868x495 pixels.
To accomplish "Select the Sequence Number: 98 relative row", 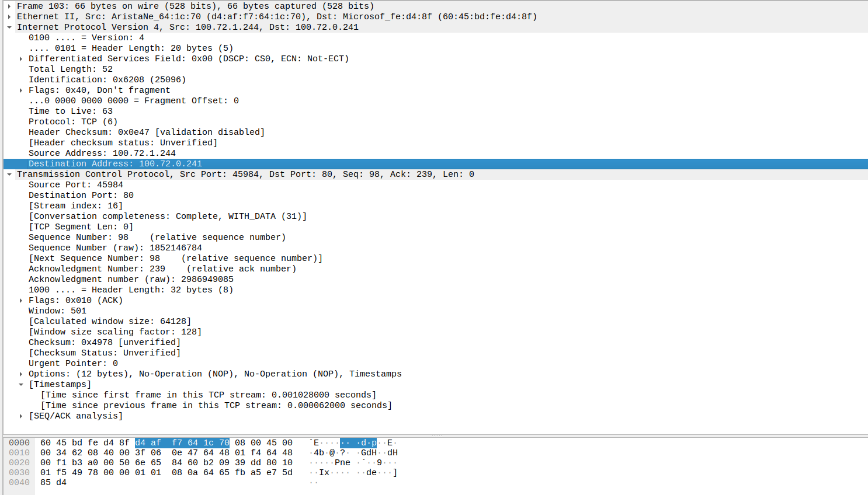I will click(x=436, y=237).
